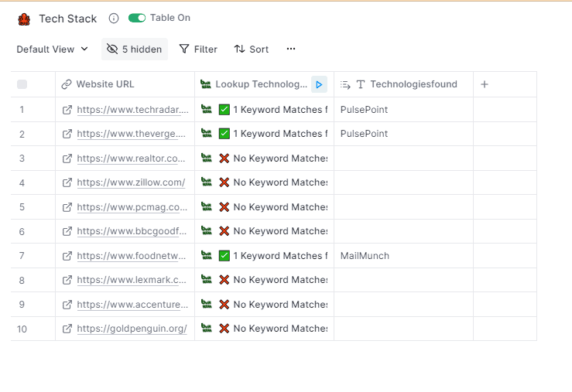The image size is (572, 392).
Task: Open No Keyword Matches result for bbcgoodf row
Action: (x=280, y=231)
